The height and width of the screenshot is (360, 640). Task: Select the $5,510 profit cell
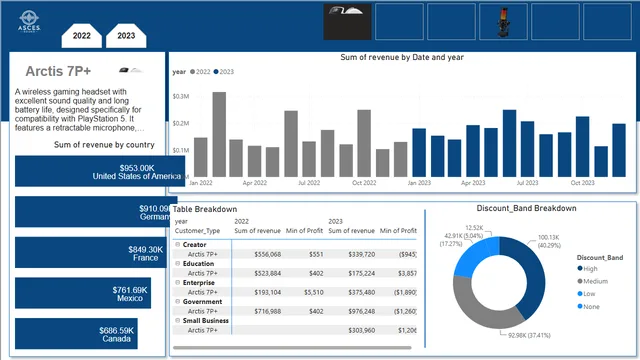point(313,292)
